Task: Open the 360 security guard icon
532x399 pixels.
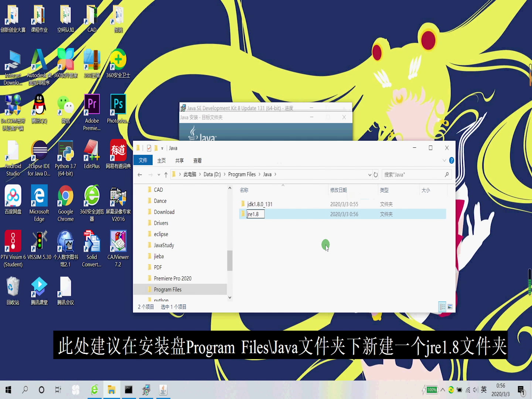Action: click(118, 63)
